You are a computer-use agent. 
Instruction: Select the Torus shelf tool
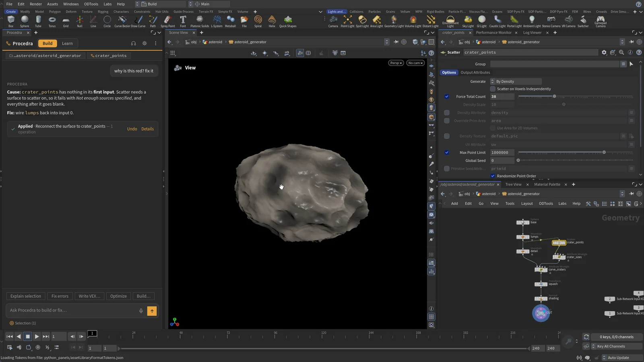pyautogui.click(x=52, y=21)
